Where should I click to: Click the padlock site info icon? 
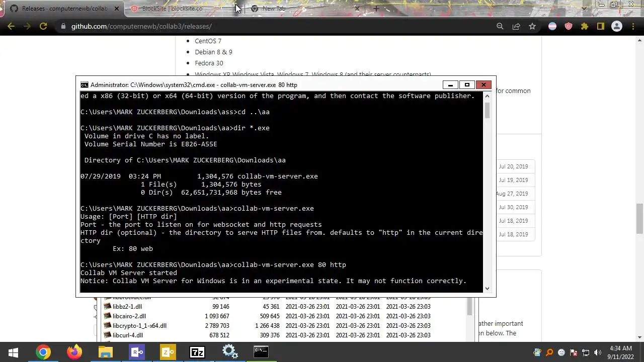tap(62, 26)
